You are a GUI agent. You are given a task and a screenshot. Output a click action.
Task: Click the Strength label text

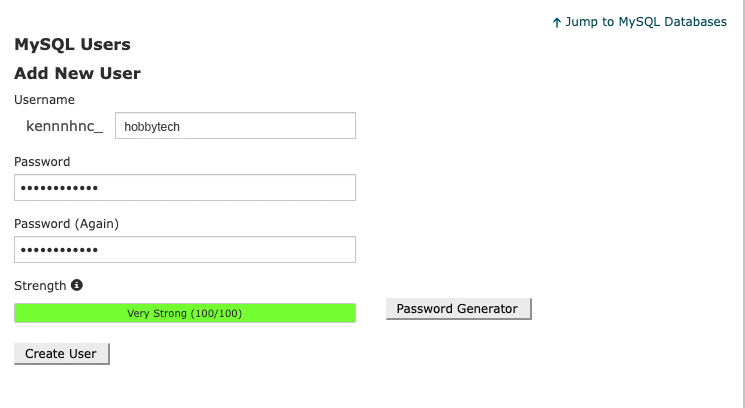click(x=40, y=285)
